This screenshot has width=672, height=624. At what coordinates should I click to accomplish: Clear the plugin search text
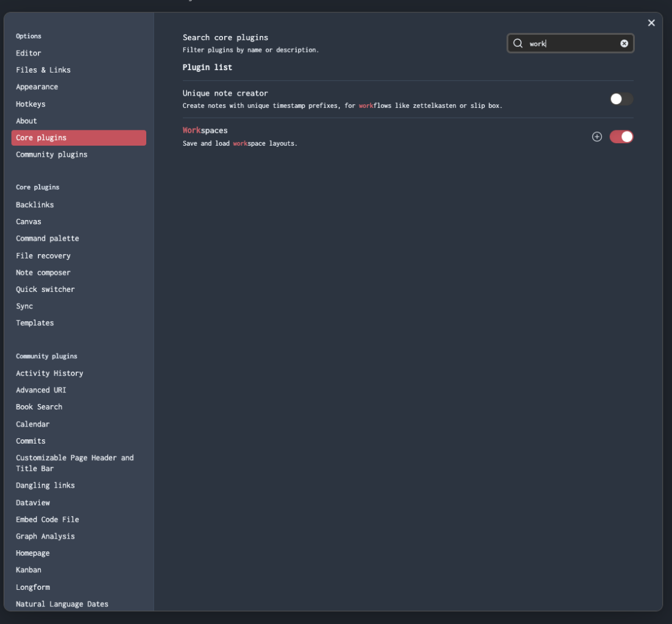624,43
